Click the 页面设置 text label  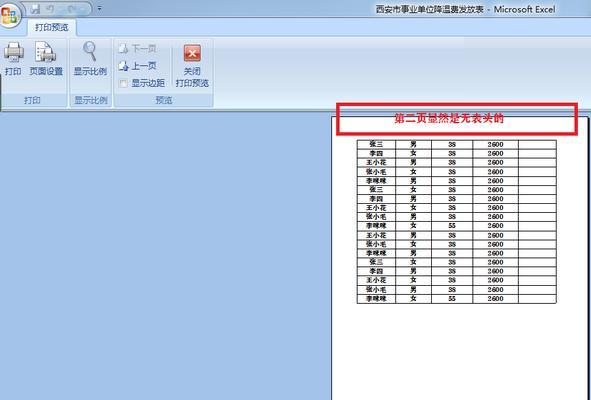[46, 71]
